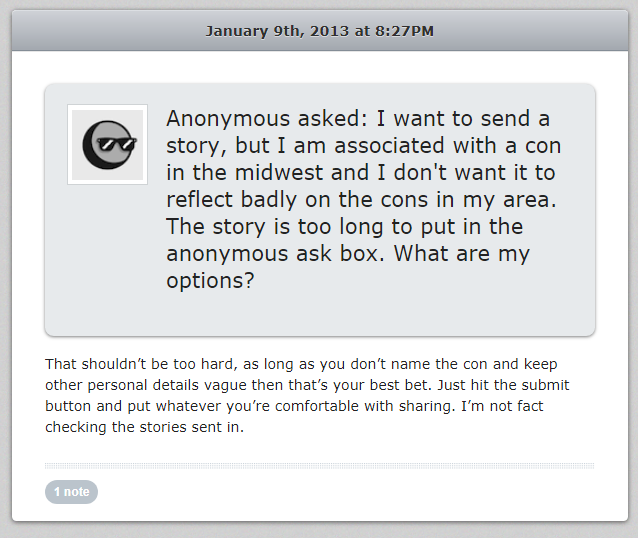Click the answer line "other personal details vague"

[307, 385]
